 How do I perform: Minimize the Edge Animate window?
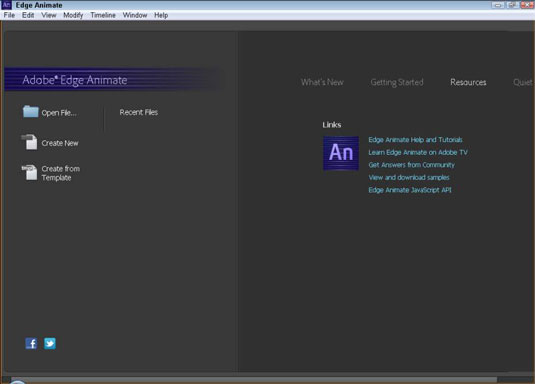498,5
